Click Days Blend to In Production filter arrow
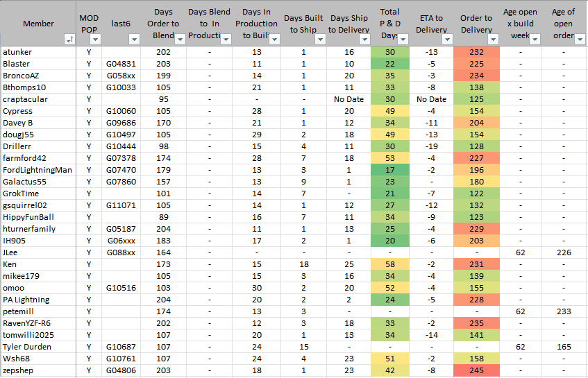This screenshot has height=378, width=588. tap(227, 40)
